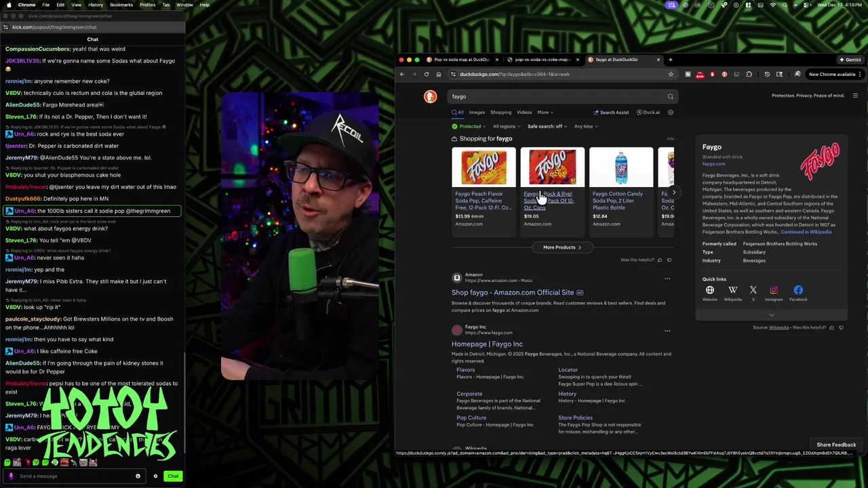868x488 pixels.
Task: Click the duckduckgo.com address bar
Action: click(x=556, y=75)
